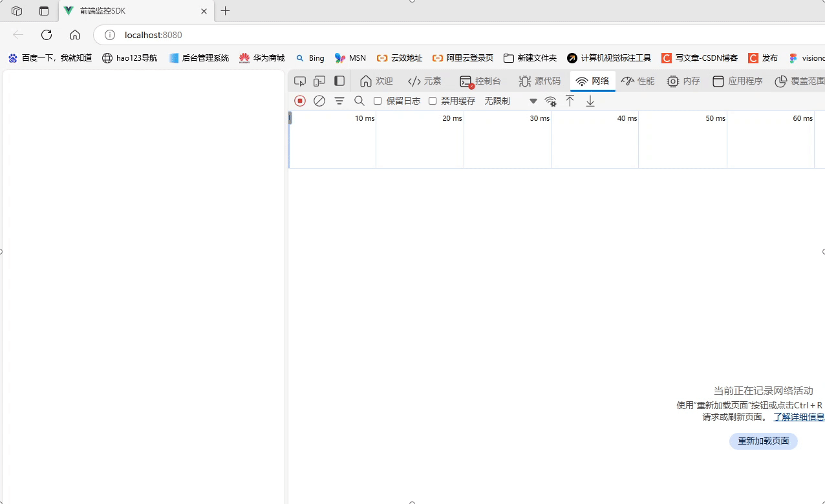The height and width of the screenshot is (504, 825).
Task: Select the inspect element tool
Action: point(299,81)
